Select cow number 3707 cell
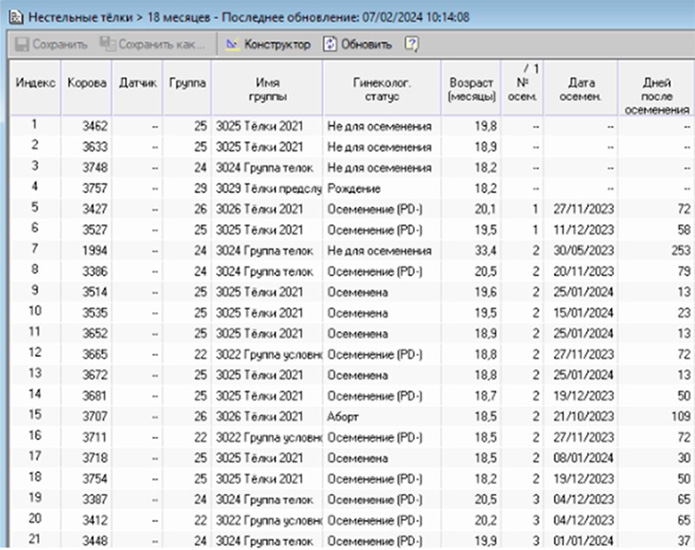The image size is (695, 550). point(87,417)
